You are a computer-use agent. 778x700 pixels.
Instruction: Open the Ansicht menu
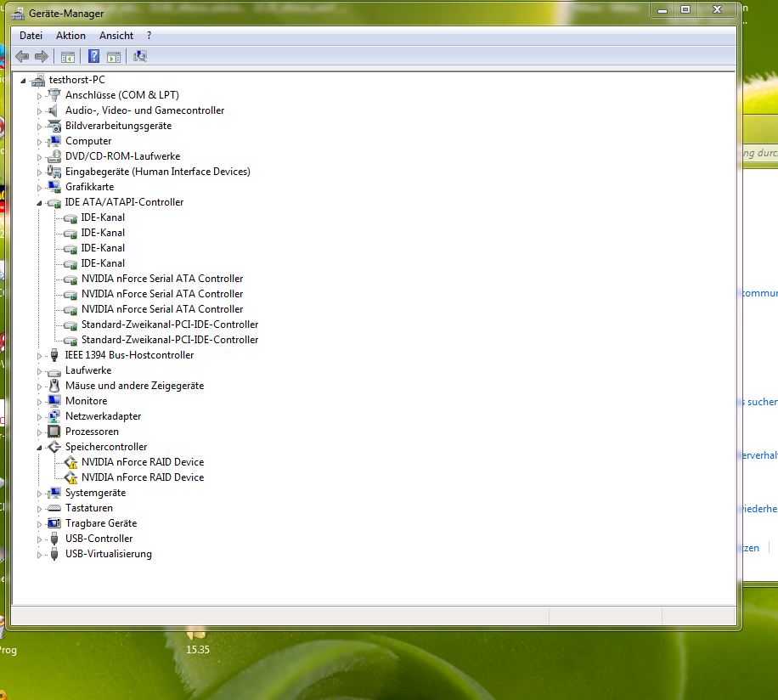point(116,36)
